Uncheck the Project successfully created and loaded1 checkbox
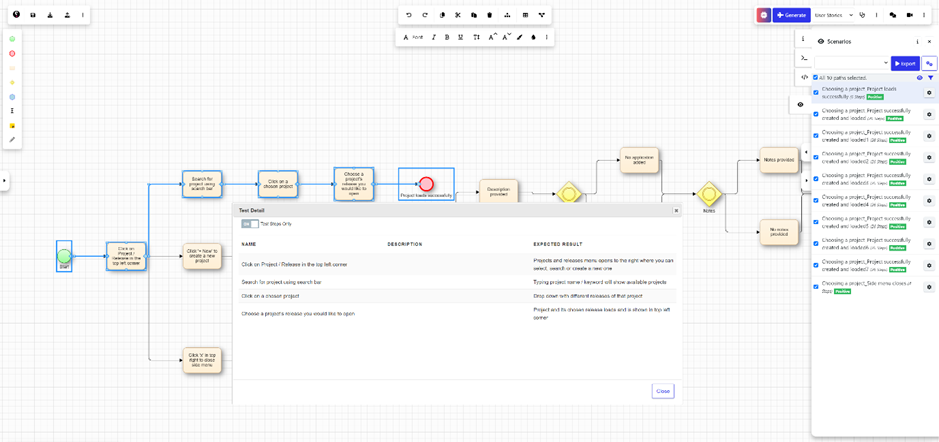 pos(816,135)
